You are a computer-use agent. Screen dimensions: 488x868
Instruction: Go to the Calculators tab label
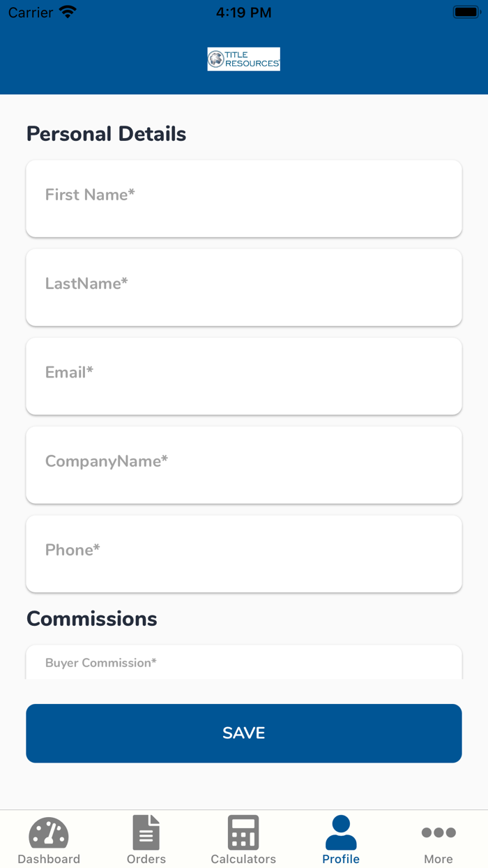(243, 859)
